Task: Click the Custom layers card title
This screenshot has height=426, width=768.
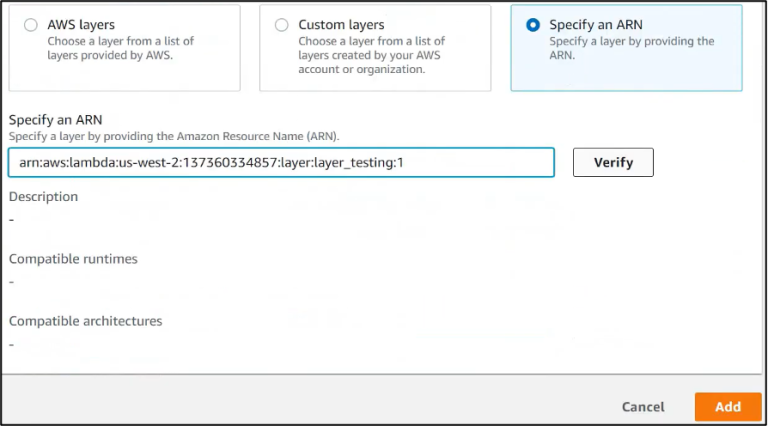Action: point(341,25)
